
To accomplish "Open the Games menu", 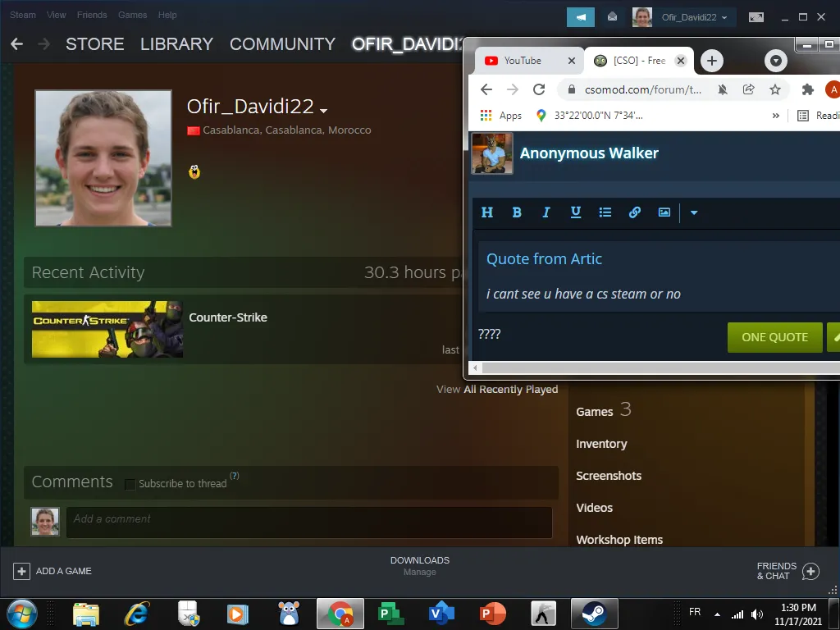I will (x=132, y=15).
